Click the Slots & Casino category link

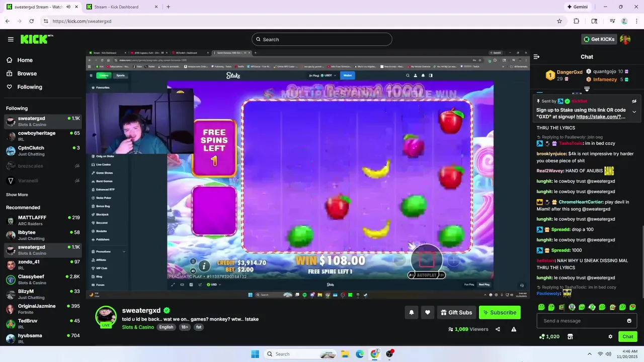point(138,327)
